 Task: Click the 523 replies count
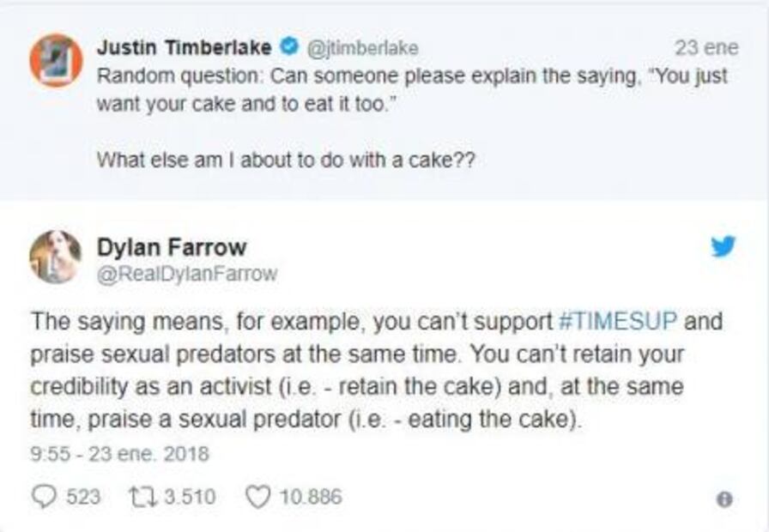(x=83, y=496)
